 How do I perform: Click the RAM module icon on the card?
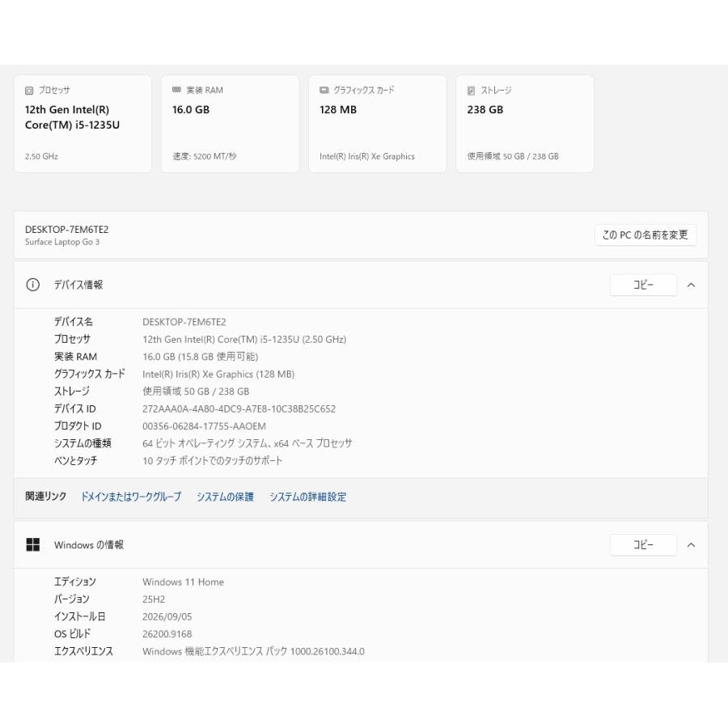(x=176, y=90)
